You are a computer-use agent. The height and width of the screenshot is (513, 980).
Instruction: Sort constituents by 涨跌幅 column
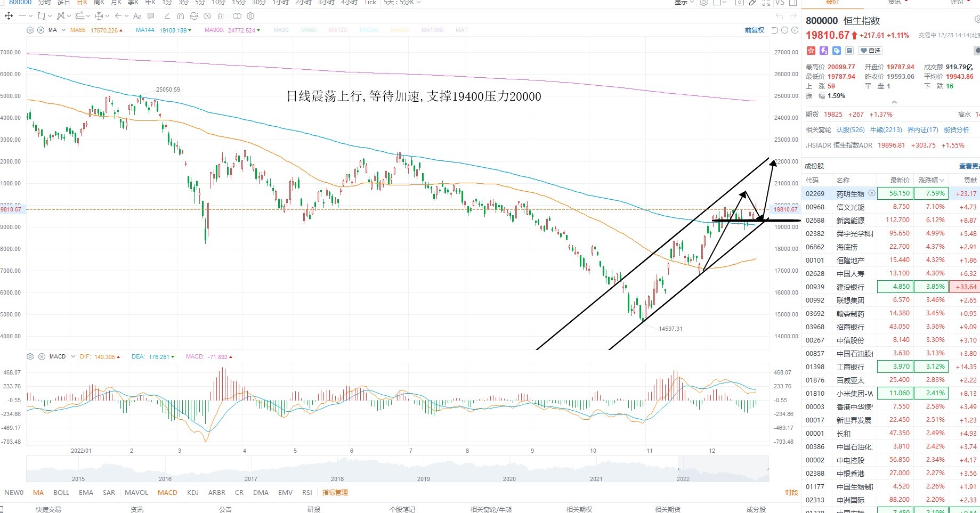tap(931, 181)
